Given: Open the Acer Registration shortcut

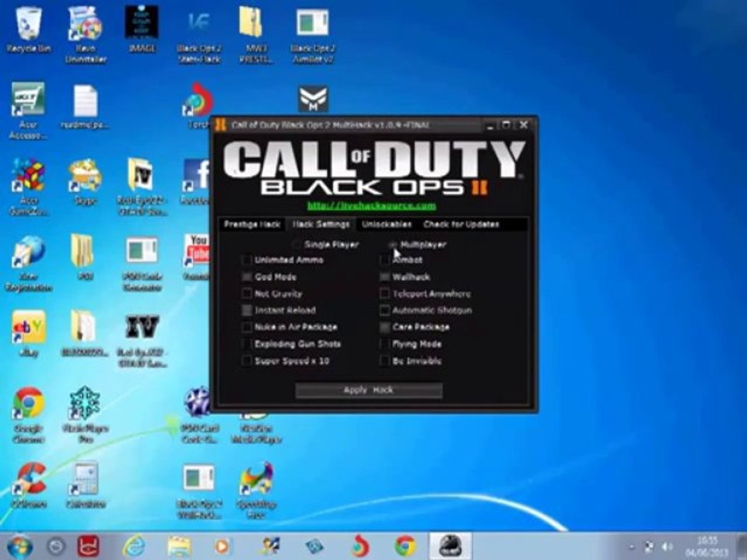Looking at the screenshot, I should 29,263.
